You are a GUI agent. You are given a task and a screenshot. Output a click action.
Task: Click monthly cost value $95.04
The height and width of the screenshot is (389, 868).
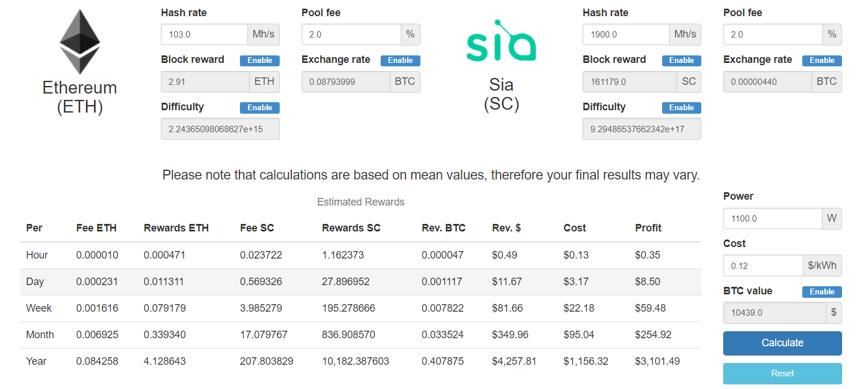tap(579, 335)
